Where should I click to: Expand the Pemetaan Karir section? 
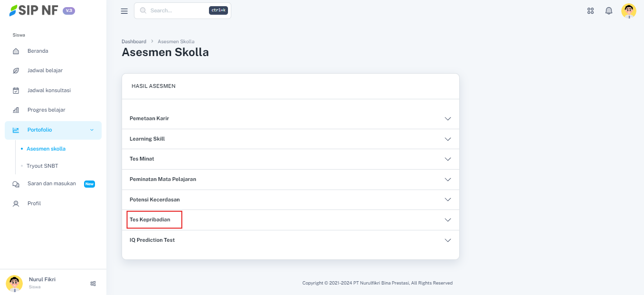pos(447,119)
